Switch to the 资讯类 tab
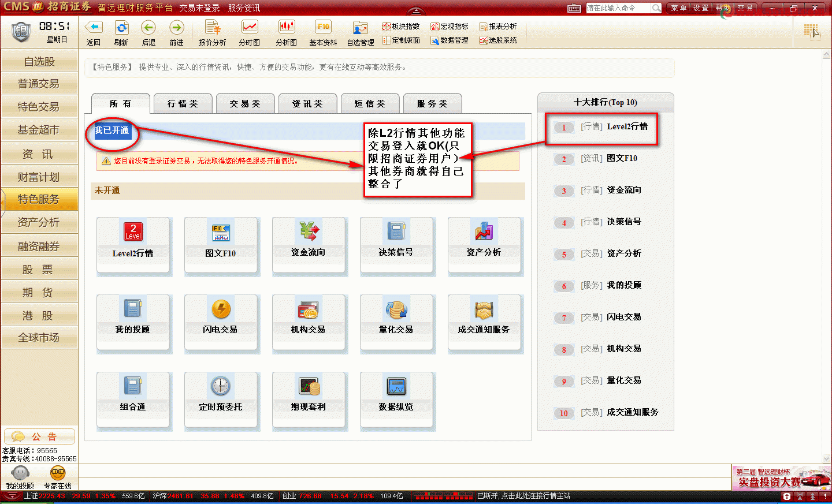The width and height of the screenshot is (832, 504). coord(307,104)
